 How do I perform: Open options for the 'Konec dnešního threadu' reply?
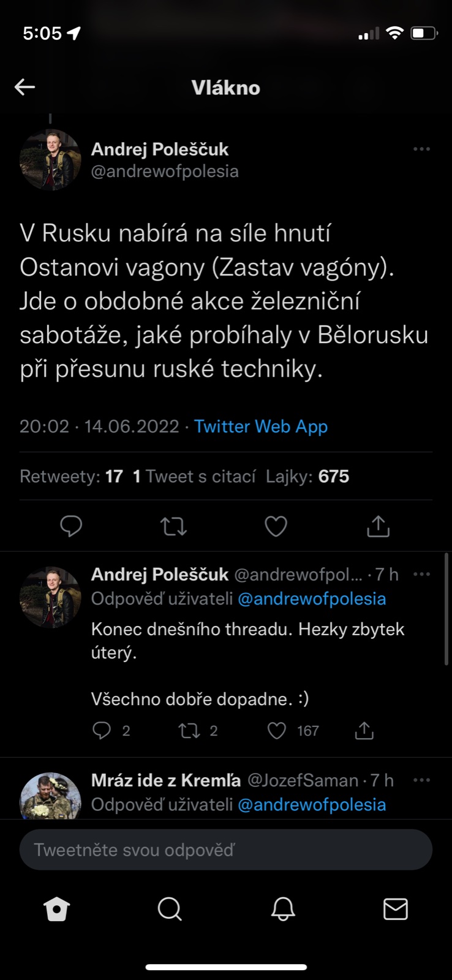tap(421, 575)
